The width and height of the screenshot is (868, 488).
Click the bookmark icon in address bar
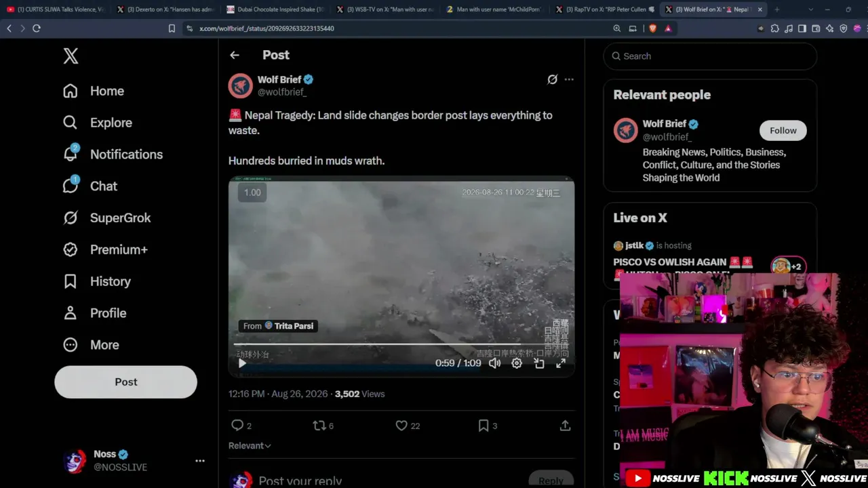(172, 28)
